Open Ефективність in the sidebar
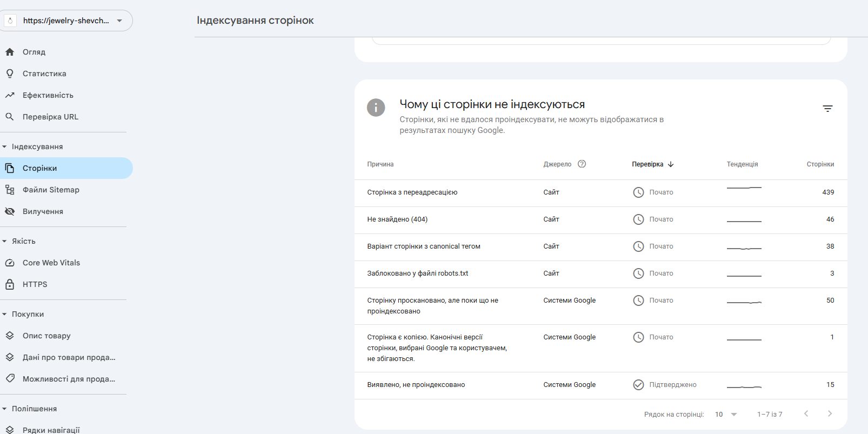 coord(48,95)
